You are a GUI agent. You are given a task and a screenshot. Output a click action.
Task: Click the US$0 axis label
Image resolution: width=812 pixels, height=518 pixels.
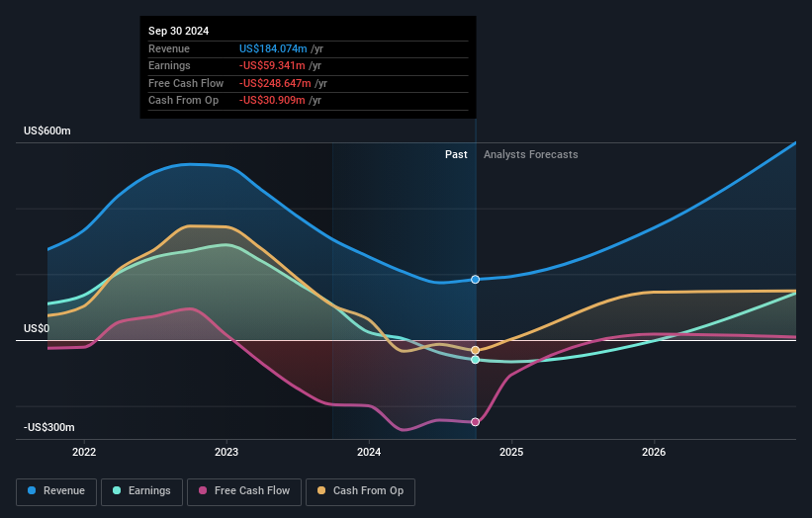click(37, 328)
